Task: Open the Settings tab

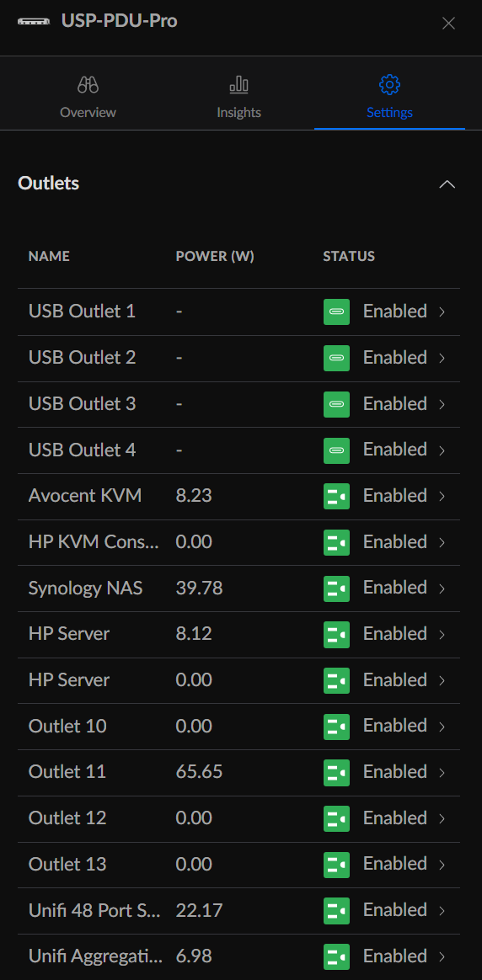Action: tap(389, 97)
